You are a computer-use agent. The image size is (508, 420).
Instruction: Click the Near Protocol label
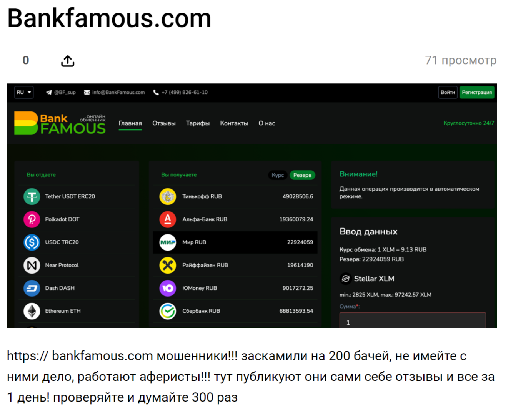click(x=62, y=265)
